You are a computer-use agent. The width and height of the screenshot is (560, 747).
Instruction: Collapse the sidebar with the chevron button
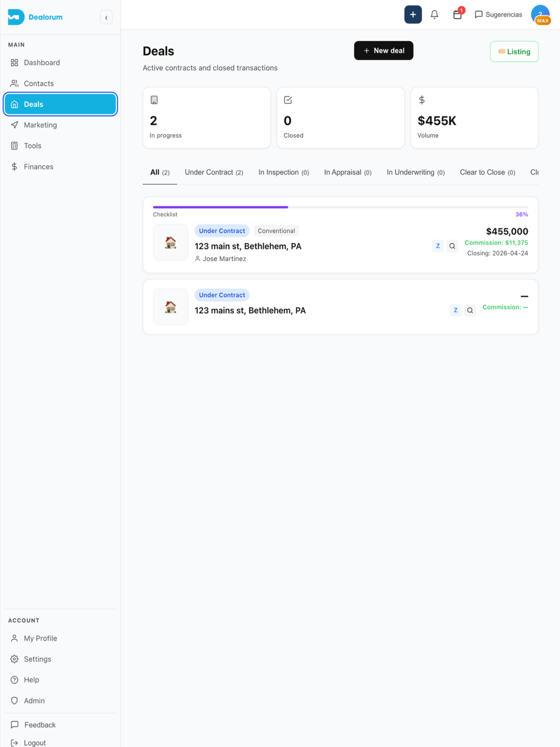(x=106, y=17)
